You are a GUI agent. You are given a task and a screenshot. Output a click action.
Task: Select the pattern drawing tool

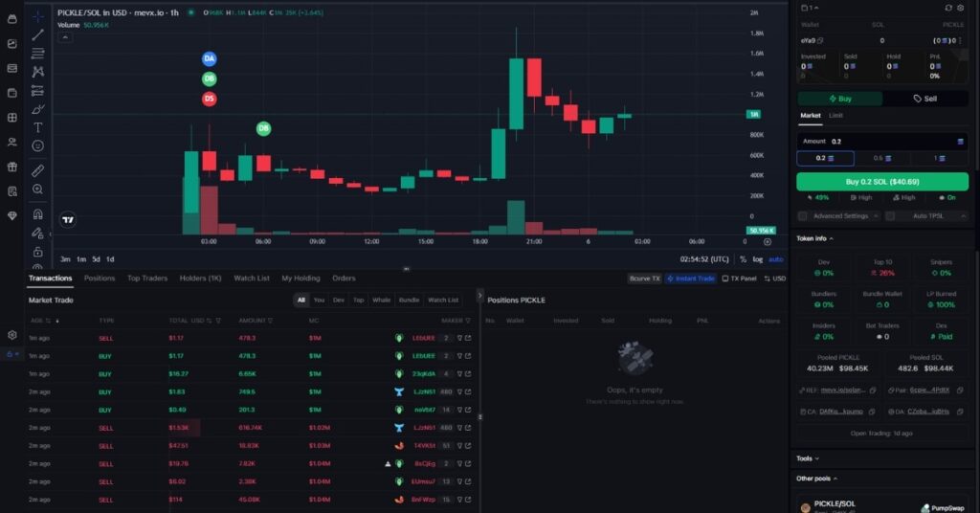[37, 72]
